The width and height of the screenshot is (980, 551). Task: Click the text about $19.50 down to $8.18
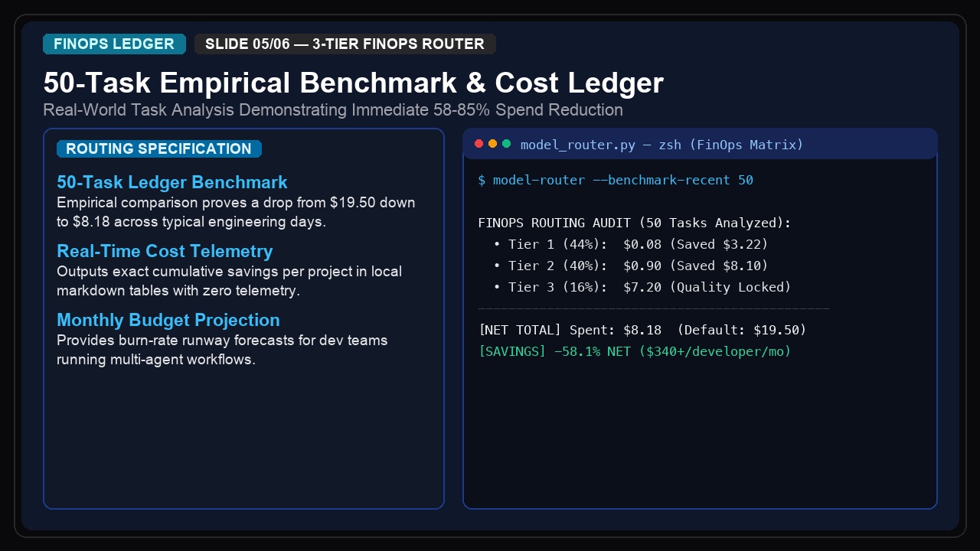tap(236, 212)
